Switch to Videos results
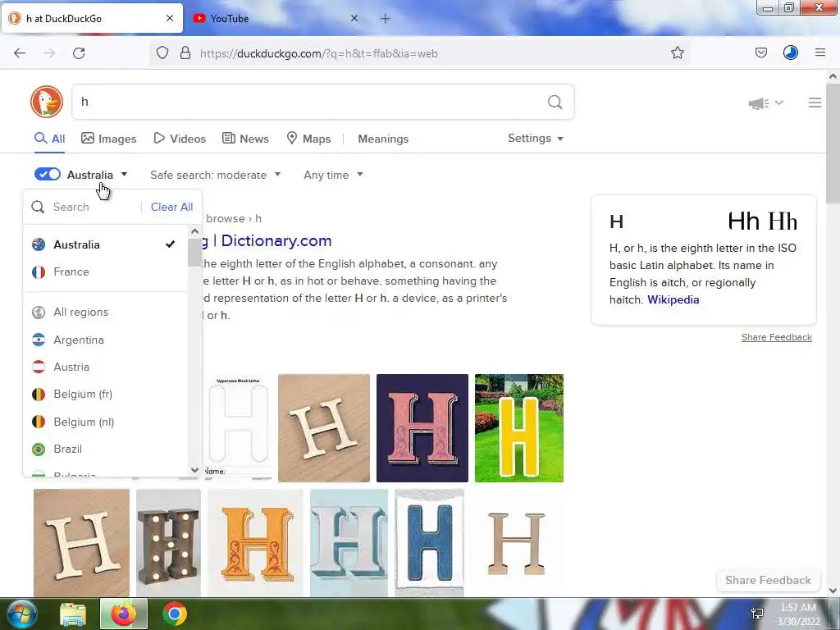The height and width of the screenshot is (630, 840). click(x=180, y=139)
